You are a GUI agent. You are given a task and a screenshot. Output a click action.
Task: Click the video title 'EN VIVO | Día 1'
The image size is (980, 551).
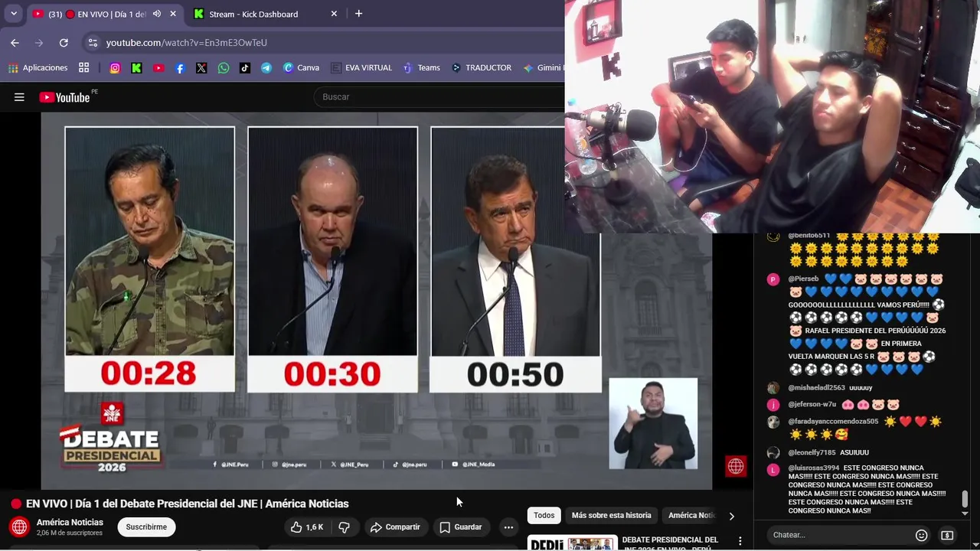[x=188, y=504]
